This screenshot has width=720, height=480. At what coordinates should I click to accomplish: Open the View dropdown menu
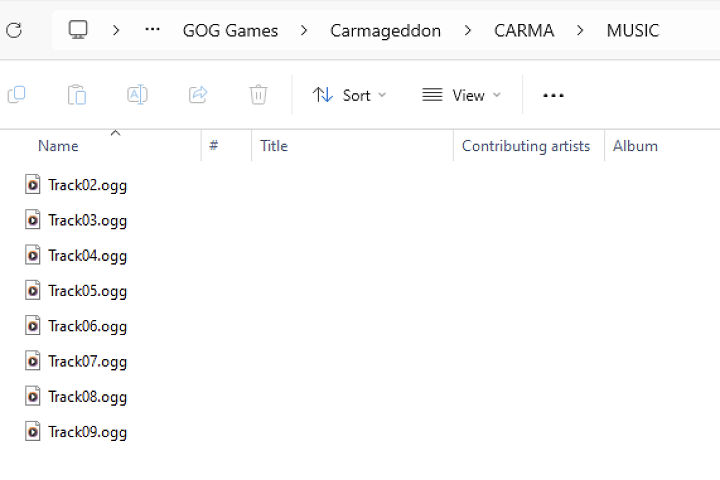click(461, 96)
